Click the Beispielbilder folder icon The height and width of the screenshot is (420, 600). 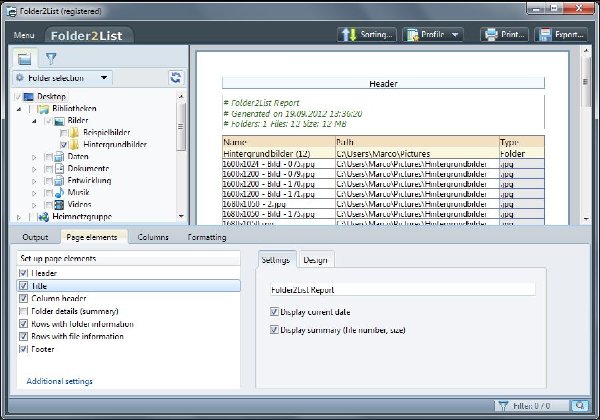[74, 133]
